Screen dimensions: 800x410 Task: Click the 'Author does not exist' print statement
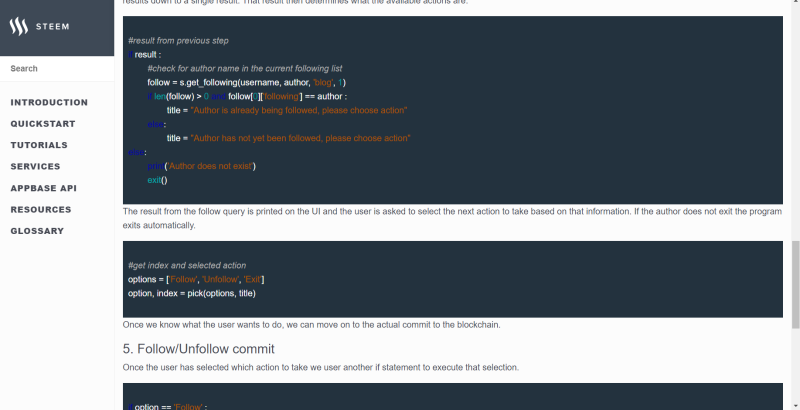[x=202, y=166]
